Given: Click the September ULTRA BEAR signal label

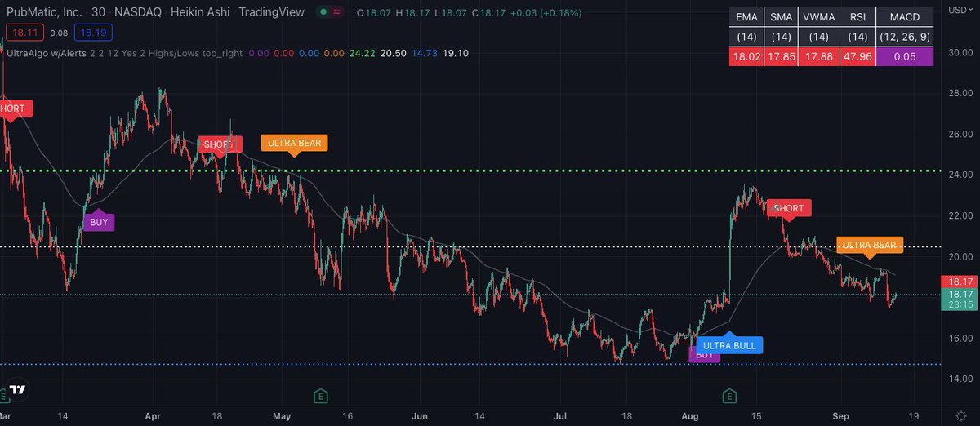Looking at the screenshot, I should tap(869, 245).
